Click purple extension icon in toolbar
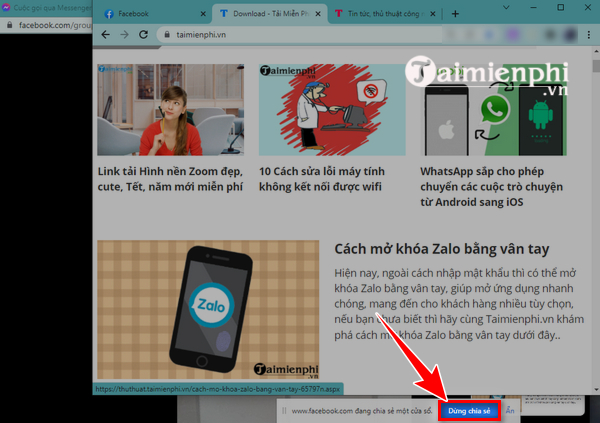The height and width of the screenshot is (423, 600). coord(512,35)
